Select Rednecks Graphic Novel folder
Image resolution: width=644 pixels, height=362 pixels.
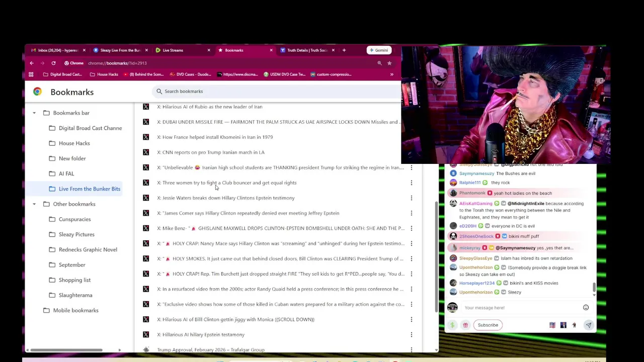tap(83, 249)
